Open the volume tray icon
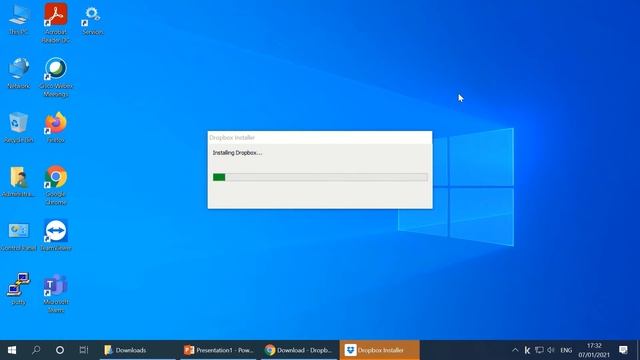 [551, 350]
